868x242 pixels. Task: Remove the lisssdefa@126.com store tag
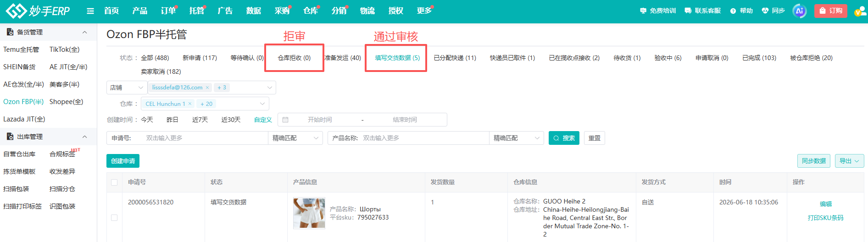[207, 88]
